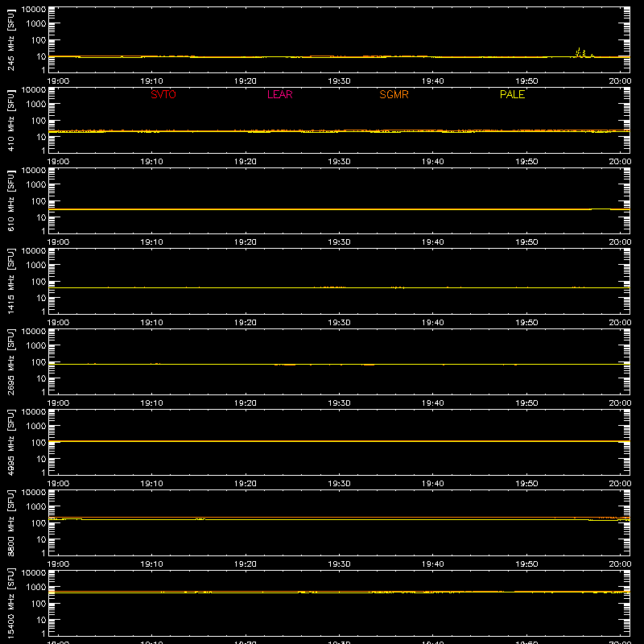Click 20:00 label under the 245 MHz plot
The width and height of the screenshot is (644, 644).
[x=620, y=81]
